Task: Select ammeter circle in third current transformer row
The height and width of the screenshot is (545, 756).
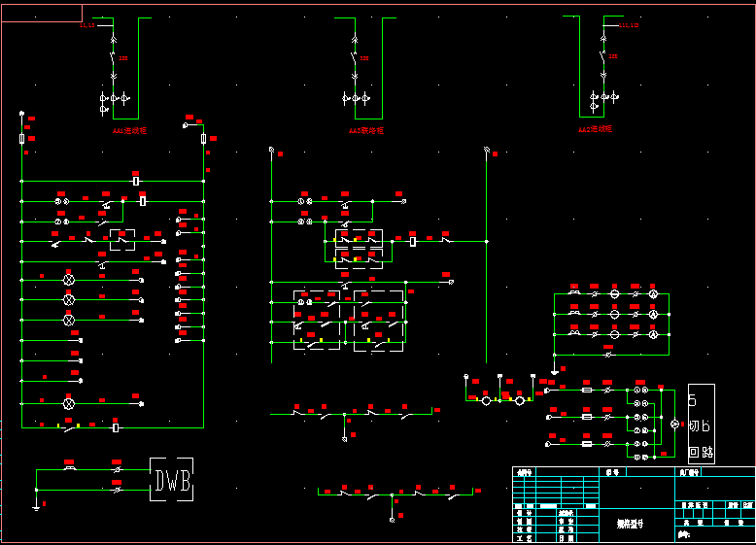Action: tap(653, 334)
